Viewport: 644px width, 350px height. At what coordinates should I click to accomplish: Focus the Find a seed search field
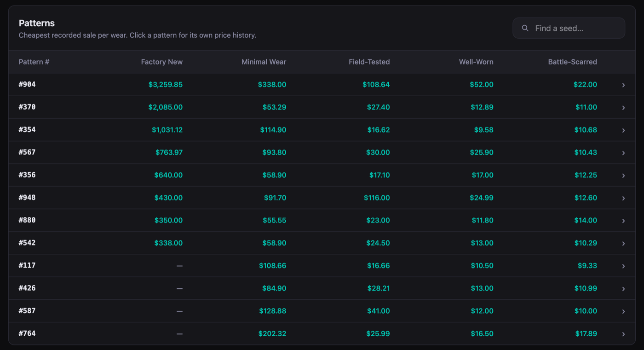[x=569, y=28]
